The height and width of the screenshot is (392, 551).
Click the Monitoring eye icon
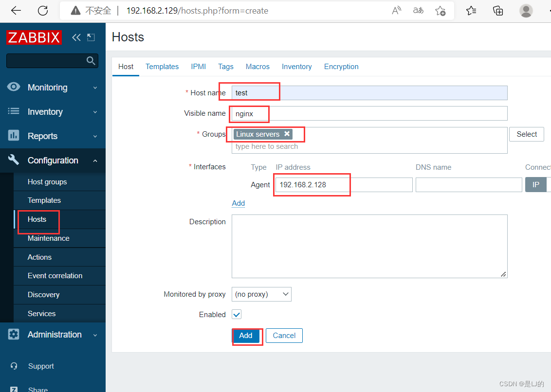pyautogui.click(x=14, y=87)
